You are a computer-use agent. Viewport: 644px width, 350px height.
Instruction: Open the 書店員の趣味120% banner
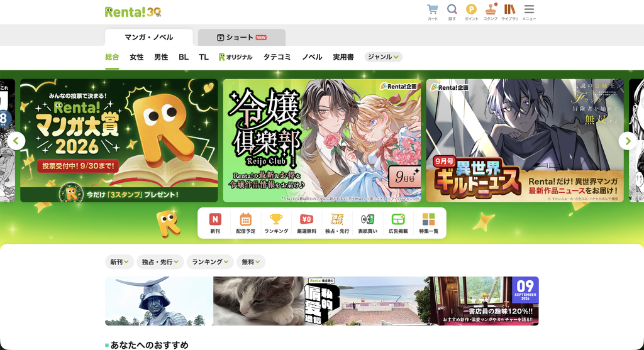pos(322,301)
